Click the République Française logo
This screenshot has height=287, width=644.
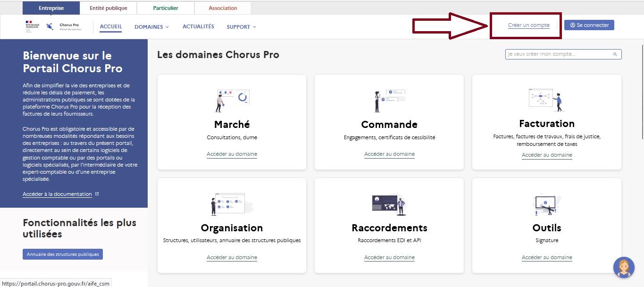coord(32,26)
